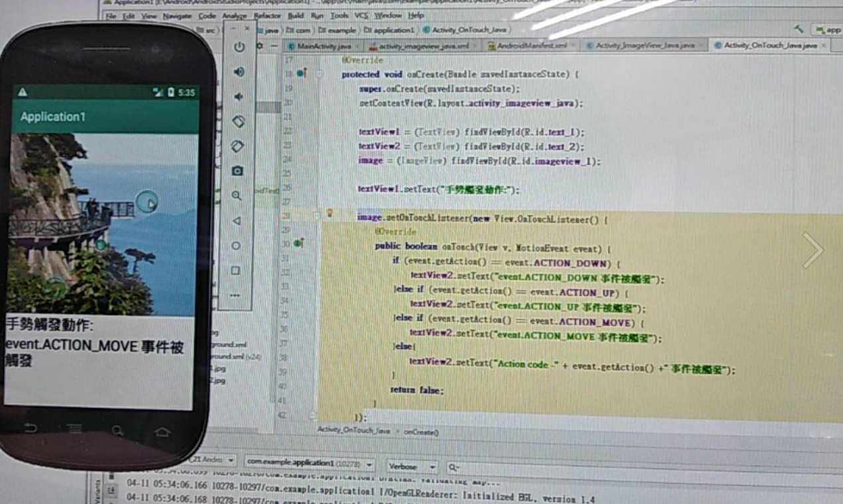Click the 'return false;' code line
This screenshot has height=504, width=843.
click(x=417, y=390)
